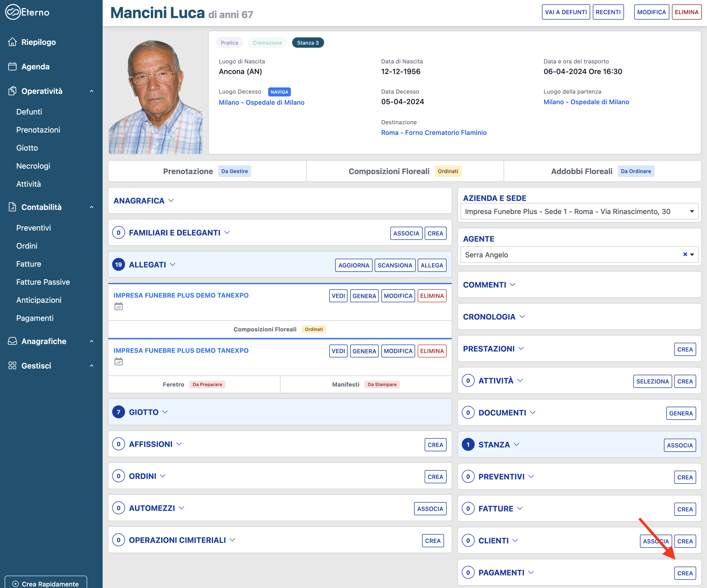Open Riepilogo via the home icon

pyautogui.click(x=12, y=42)
